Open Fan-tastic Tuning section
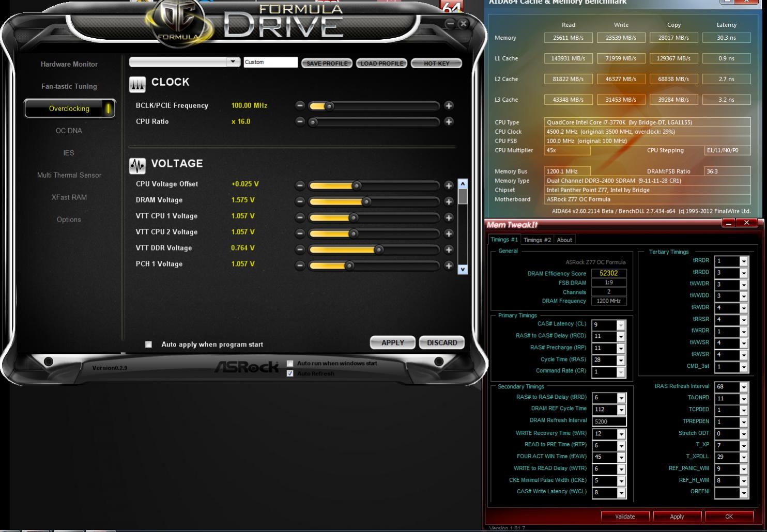767x532 pixels. point(69,86)
